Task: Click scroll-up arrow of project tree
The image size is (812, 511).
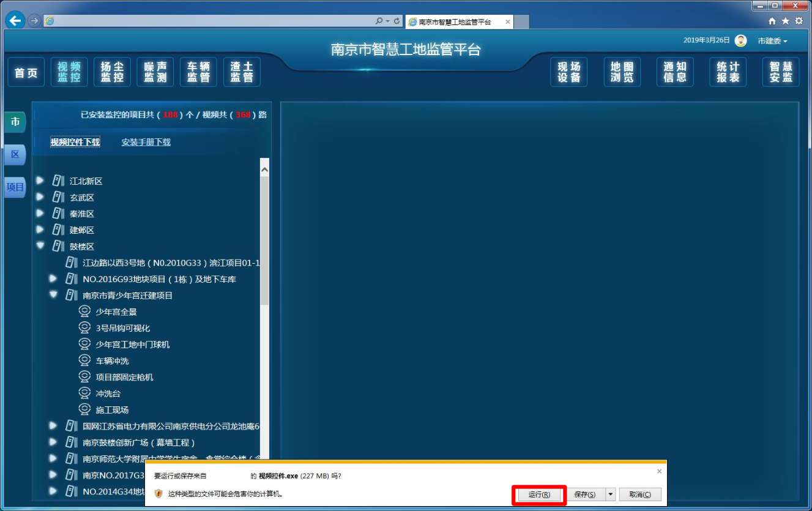Action: click(264, 169)
